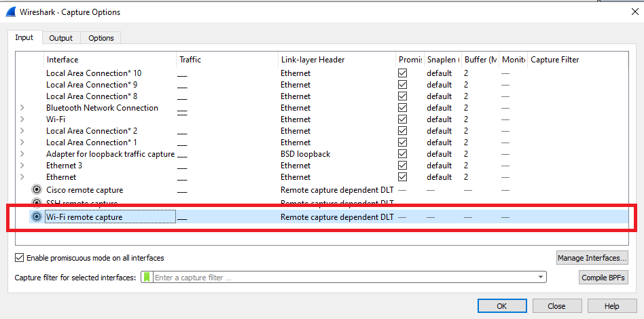The width and height of the screenshot is (644, 319).
Task: Uncheck promiscuous for Local Area Connection* 8
Action: pos(402,96)
